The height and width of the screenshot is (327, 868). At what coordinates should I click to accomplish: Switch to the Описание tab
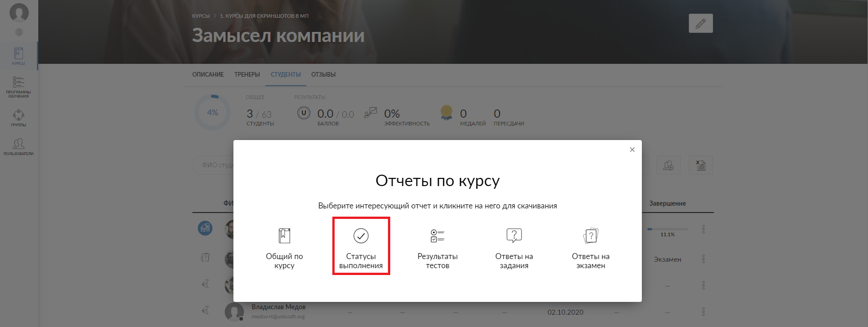tap(208, 74)
